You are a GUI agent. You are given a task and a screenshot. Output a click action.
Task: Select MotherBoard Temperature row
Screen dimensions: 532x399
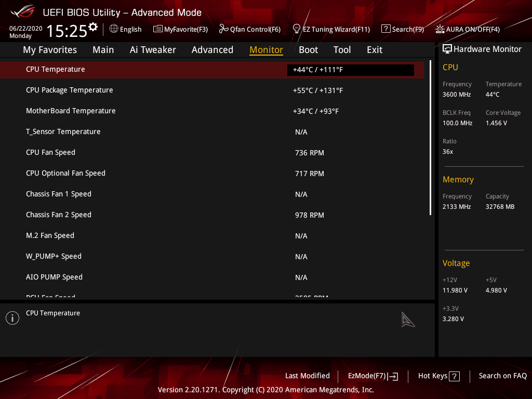pos(212,111)
